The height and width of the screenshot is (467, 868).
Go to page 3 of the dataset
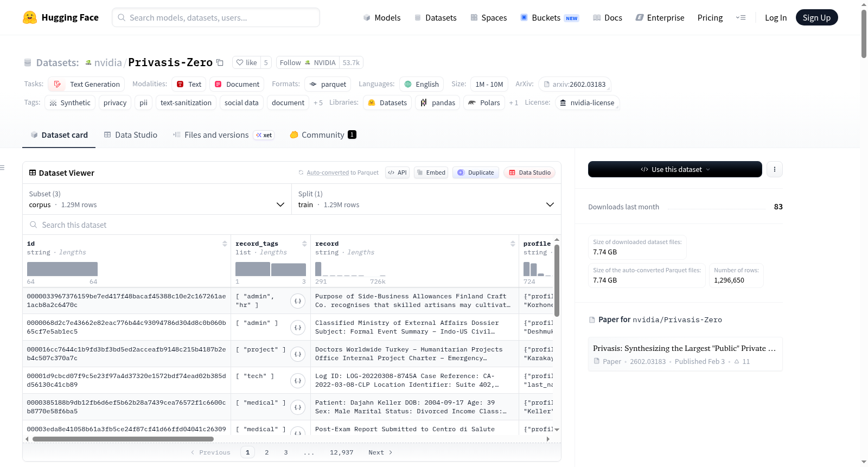[286, 452]
